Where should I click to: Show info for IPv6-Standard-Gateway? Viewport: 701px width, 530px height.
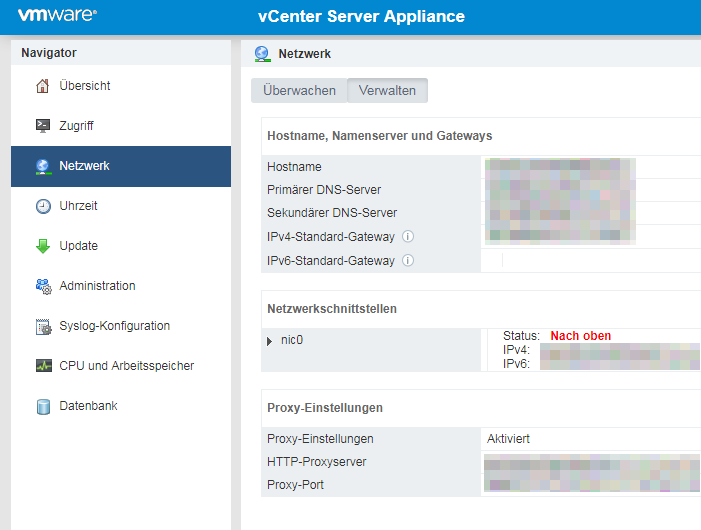[408, 260]
